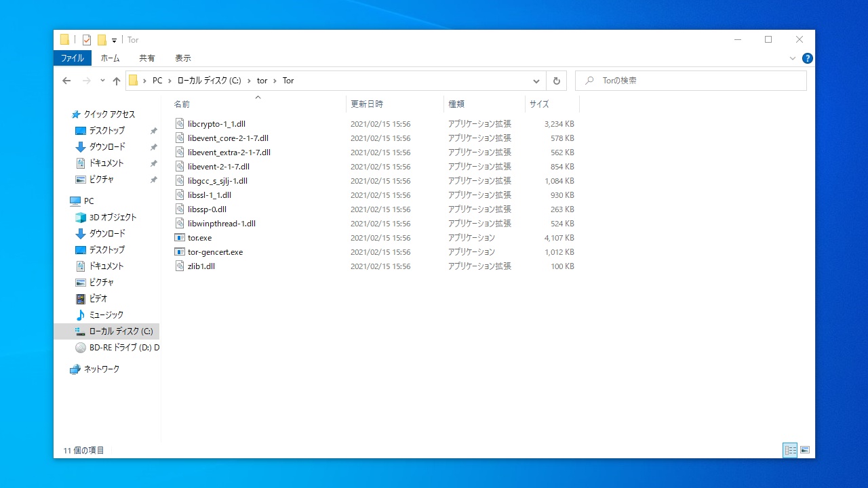Expand the ribbon with the chevron
Viewport: 868px width, 488px height.
[x=793, y=58]
